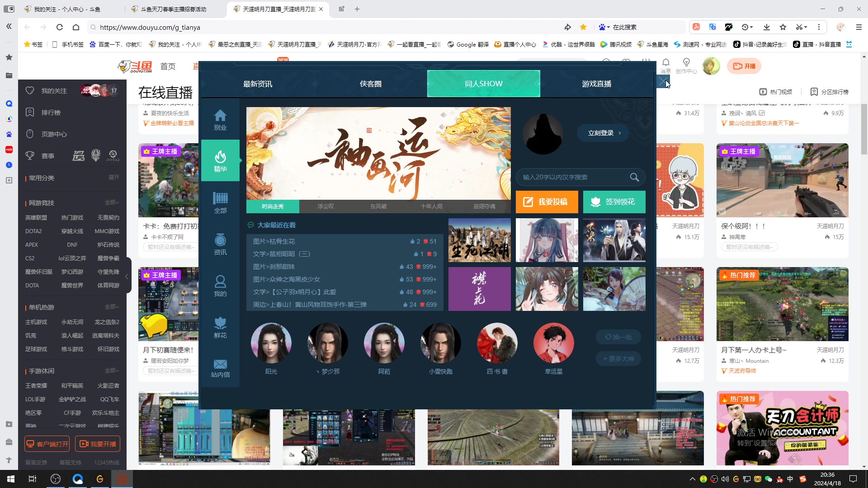Image resolution: width=868 pixels, height=488 pixels.
Task: Open the Windows Start menu
Action: pos(11,479)
